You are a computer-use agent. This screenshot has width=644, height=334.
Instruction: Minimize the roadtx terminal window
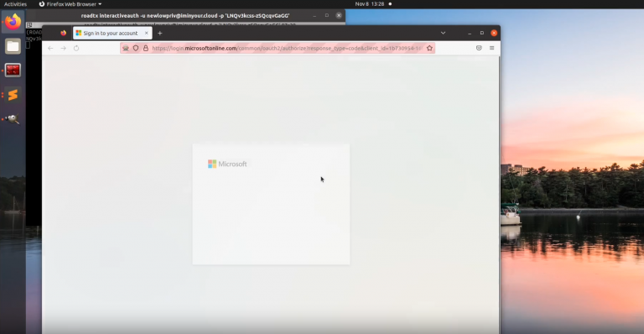[314, 16]
